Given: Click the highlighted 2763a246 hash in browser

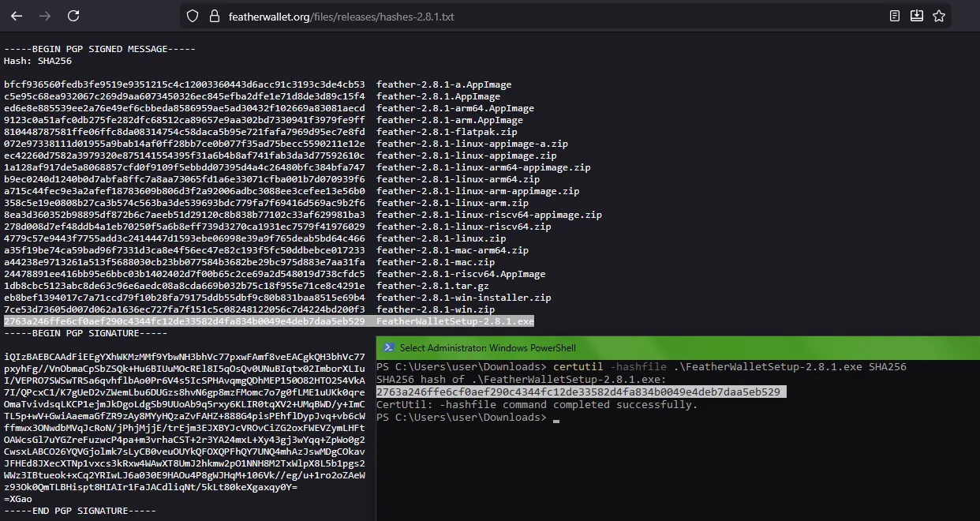Looking at the screenshot, I should click(x=185, y=321).
